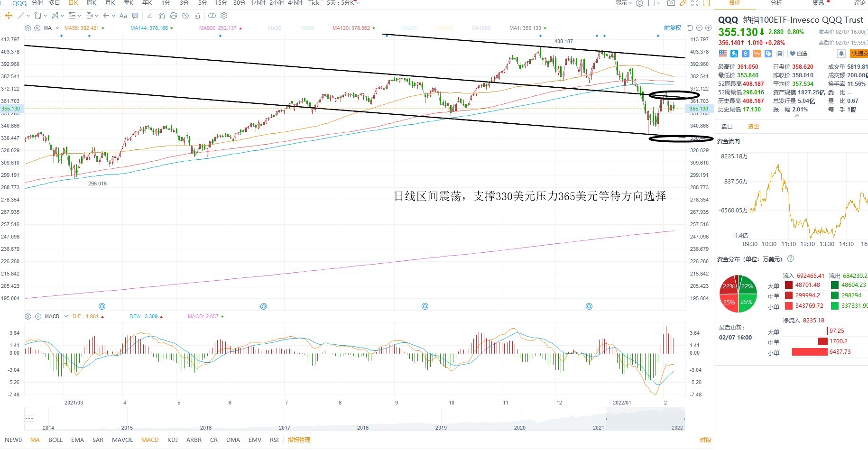The width and height of the screenshot is (868, 450).
Task: Open the 显示 display dropdown
Action: pos(624,3)
